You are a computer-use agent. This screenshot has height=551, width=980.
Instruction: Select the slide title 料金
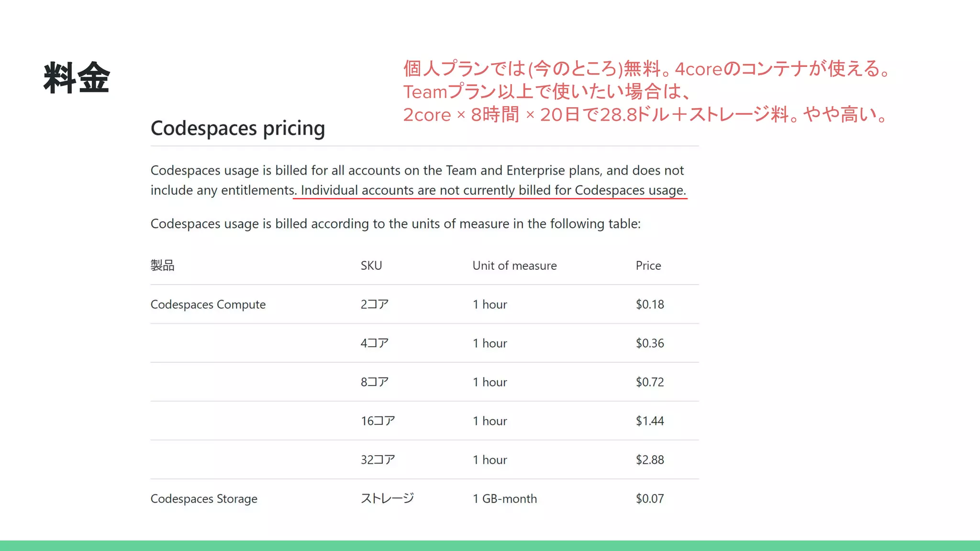pyautogui.click(x=77, y=77)
